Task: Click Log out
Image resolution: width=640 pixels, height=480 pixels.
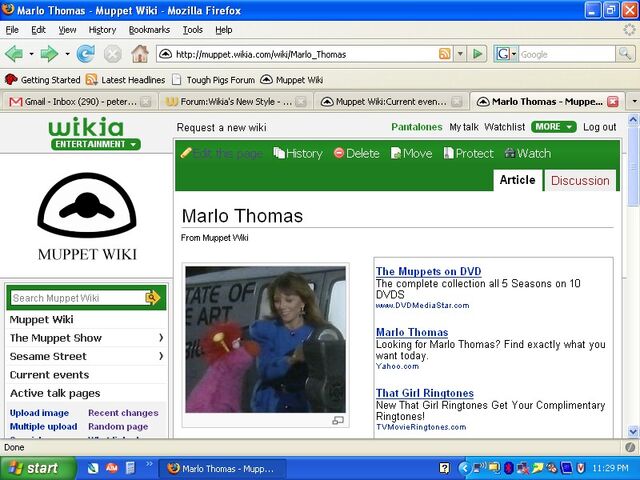Action: [x=600, y=127]
